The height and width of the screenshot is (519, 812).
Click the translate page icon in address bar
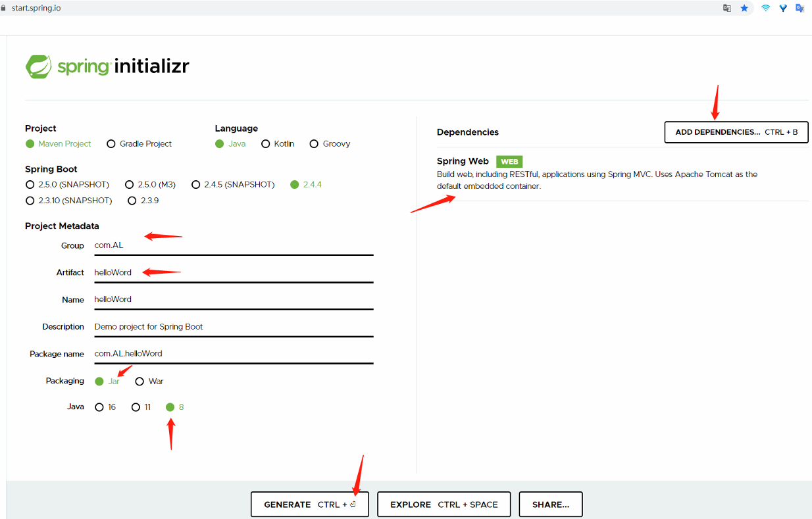point(726,8)
